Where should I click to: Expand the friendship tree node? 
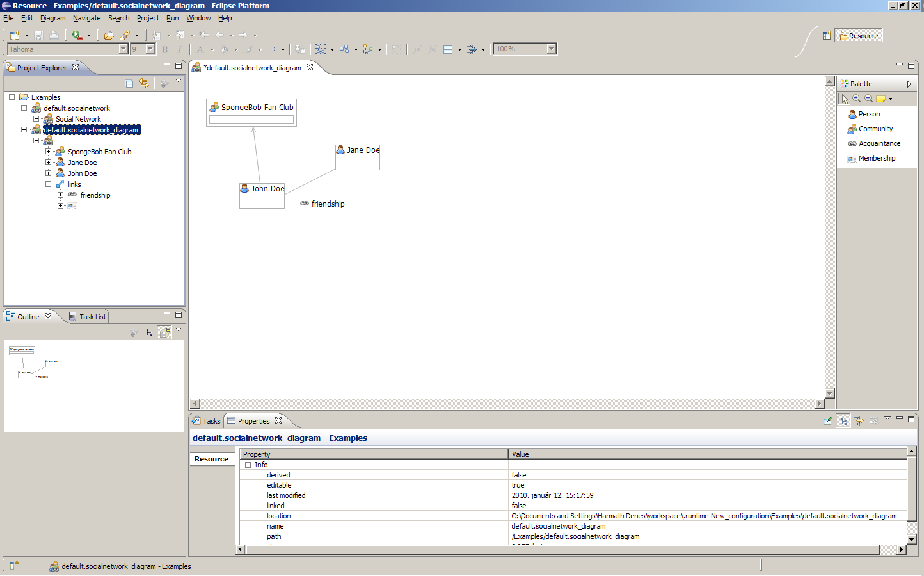click(x=60, y=195)
